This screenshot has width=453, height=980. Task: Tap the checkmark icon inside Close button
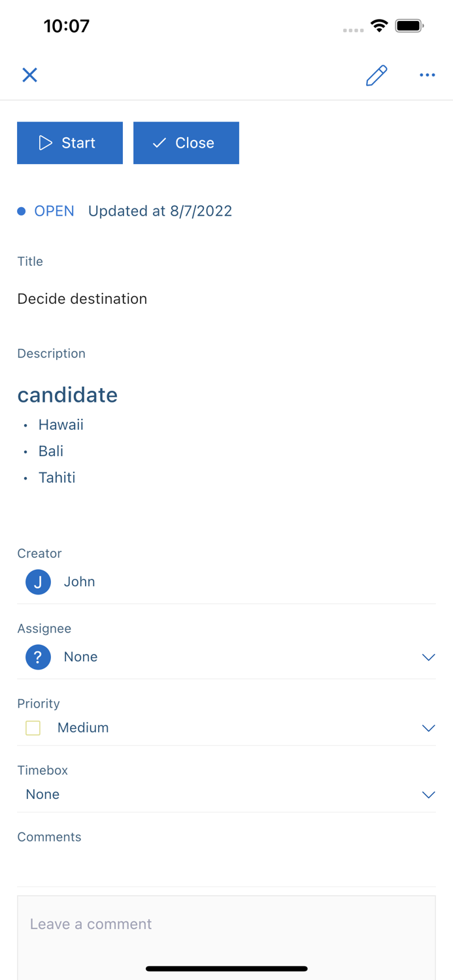coord(158,142)
